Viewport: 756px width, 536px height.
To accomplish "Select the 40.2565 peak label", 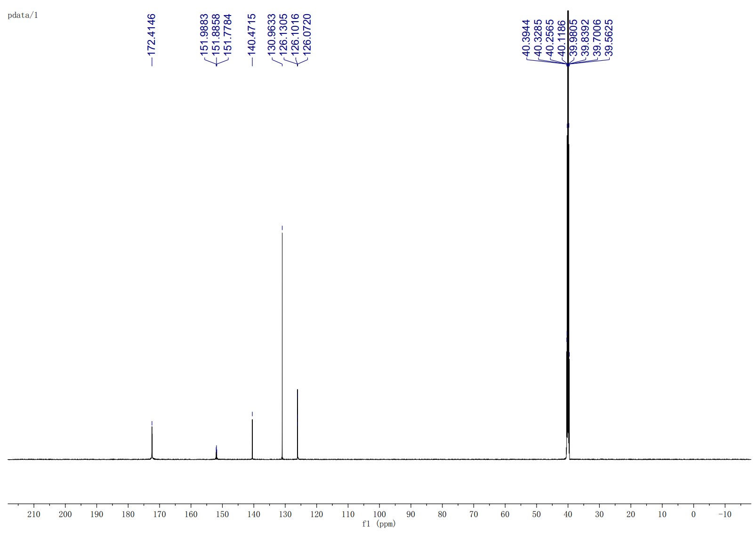I will 550,38.
